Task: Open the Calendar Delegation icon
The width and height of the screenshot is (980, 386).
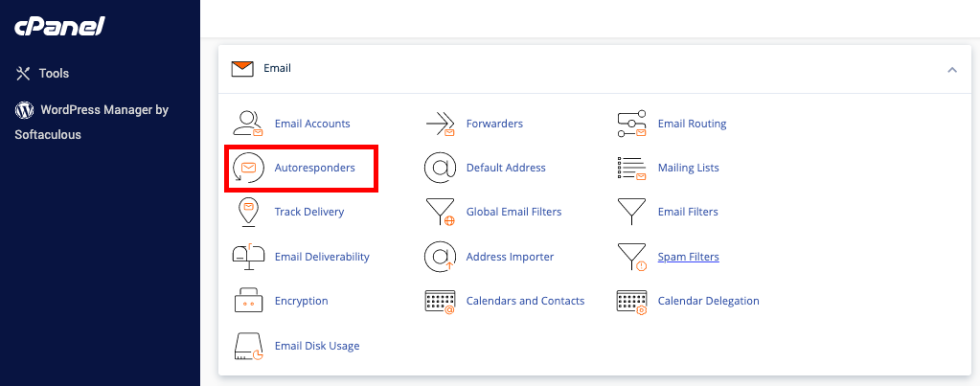Action: (631, 301)
